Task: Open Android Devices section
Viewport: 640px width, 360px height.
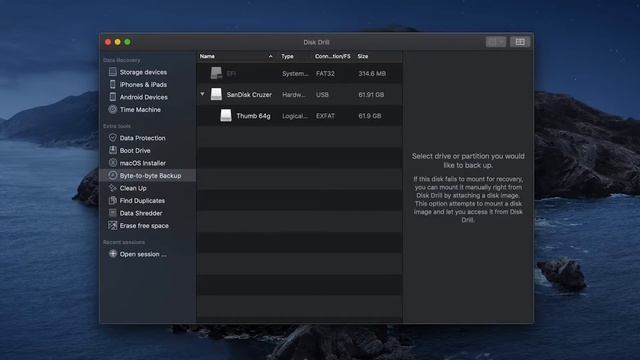Action: coord(144,97)
